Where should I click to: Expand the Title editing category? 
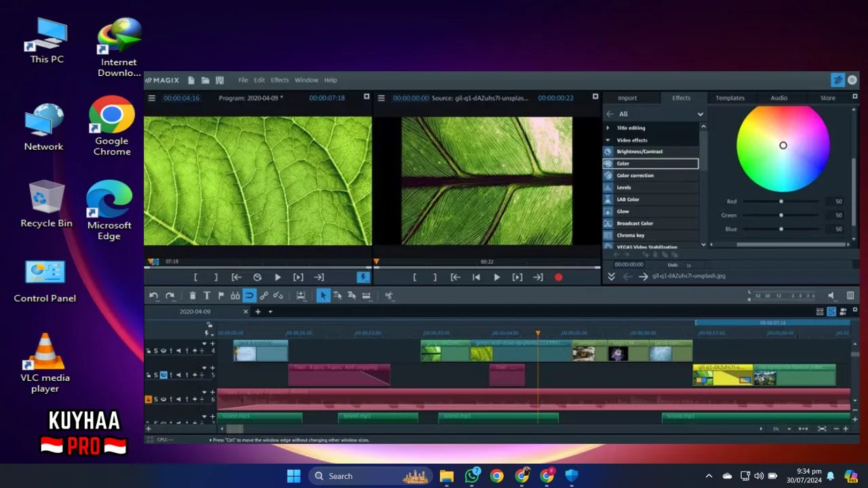(608, 127)
